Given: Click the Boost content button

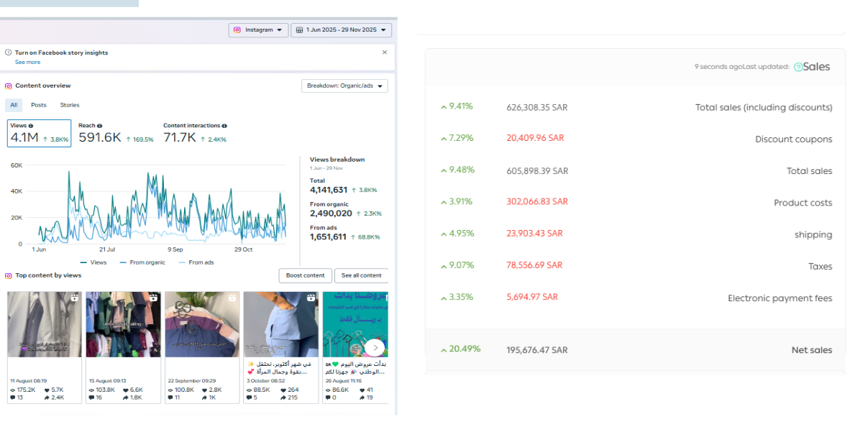Looking at the screenshot, I should 305,275.
